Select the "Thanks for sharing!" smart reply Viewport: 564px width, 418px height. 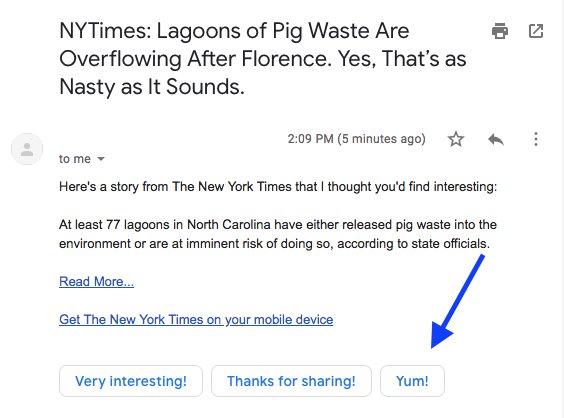pos(291,381)
